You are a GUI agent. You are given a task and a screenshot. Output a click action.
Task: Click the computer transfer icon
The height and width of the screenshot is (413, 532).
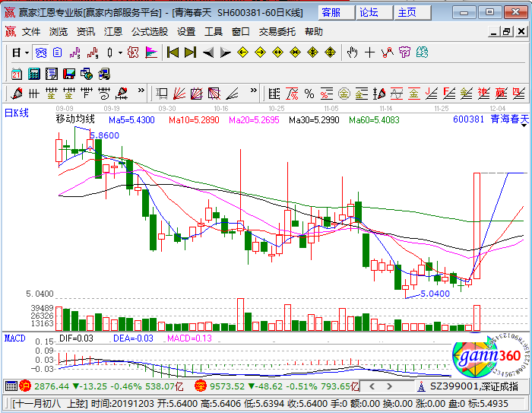point(104,74)
